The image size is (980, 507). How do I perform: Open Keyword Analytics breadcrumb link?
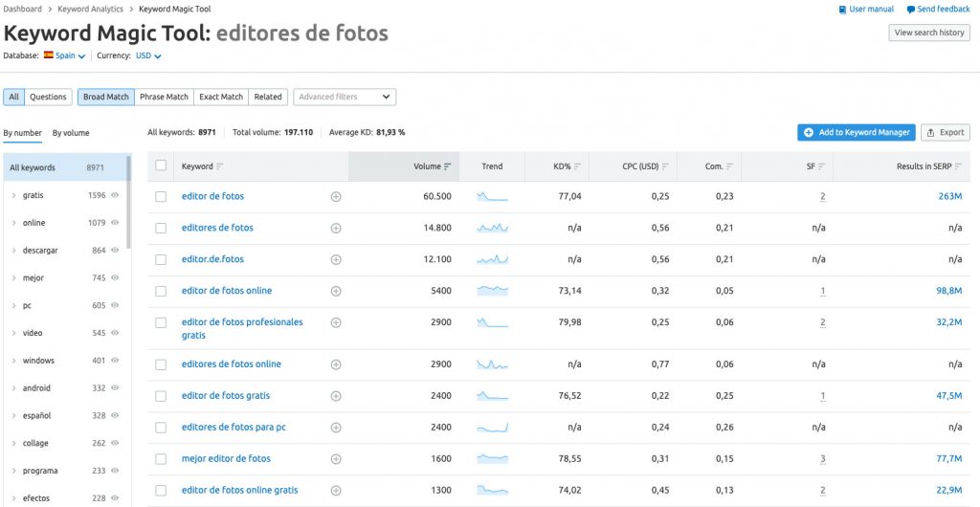click(91, 9)
